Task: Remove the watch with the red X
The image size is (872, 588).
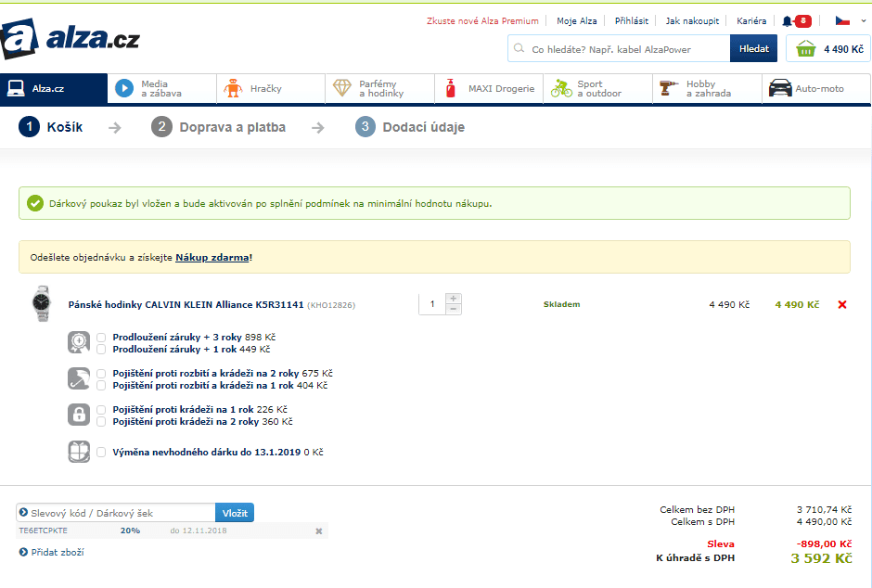Action: (842, 304)
